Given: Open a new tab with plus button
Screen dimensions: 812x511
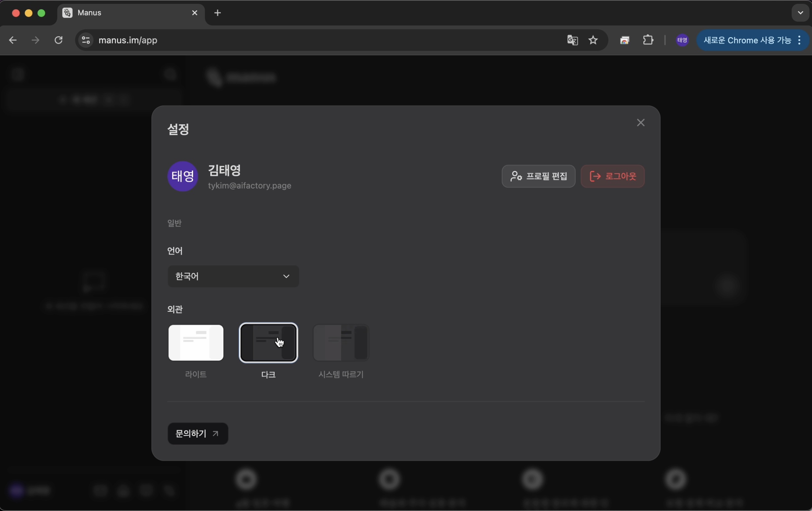Looking at the screenshot, I should point(217,13).
